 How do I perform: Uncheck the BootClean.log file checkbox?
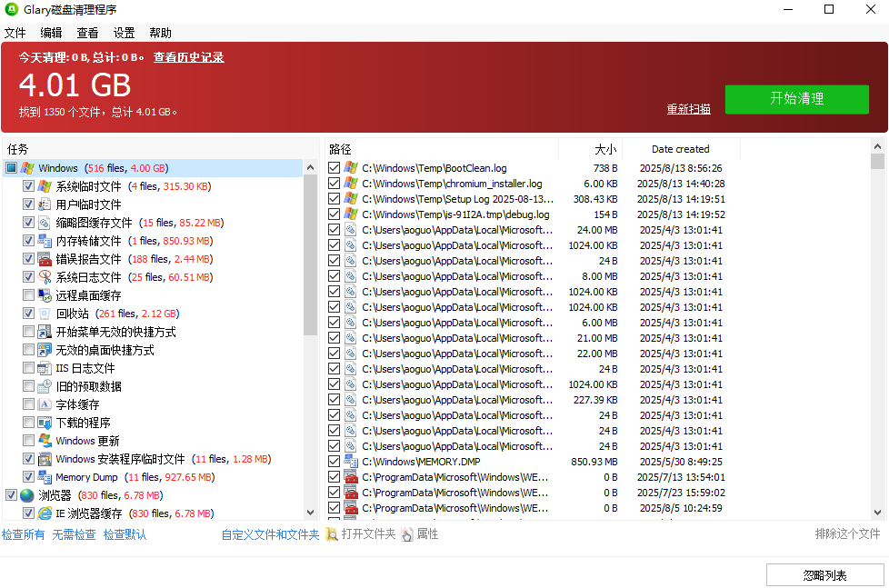point(334,168)
